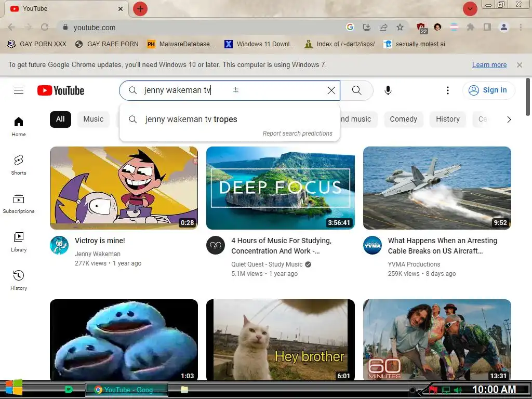Install YouTube app via the address bar icon
This screenshot has width=532, height=399.
coord(366,27)
